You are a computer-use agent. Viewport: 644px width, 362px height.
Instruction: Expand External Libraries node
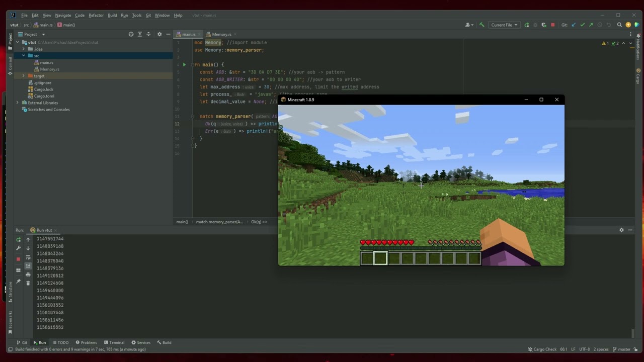coord(18,103)
